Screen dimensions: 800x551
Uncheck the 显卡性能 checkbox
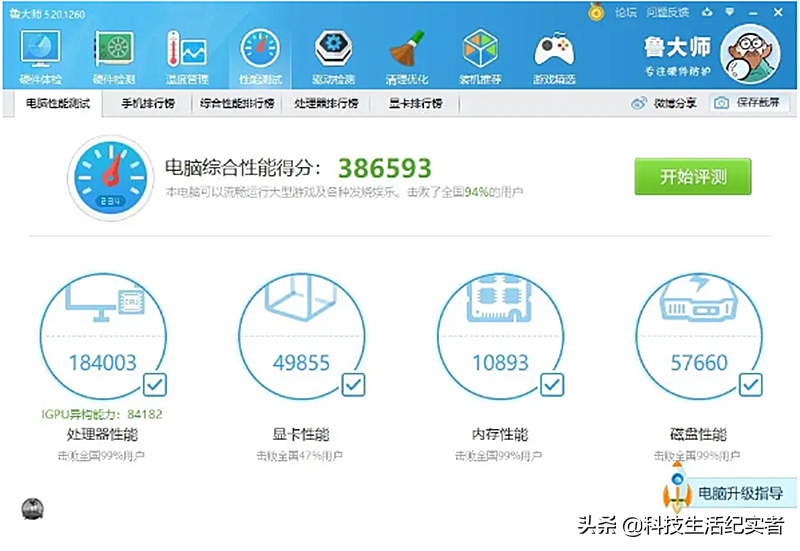[x=353, y=385]
